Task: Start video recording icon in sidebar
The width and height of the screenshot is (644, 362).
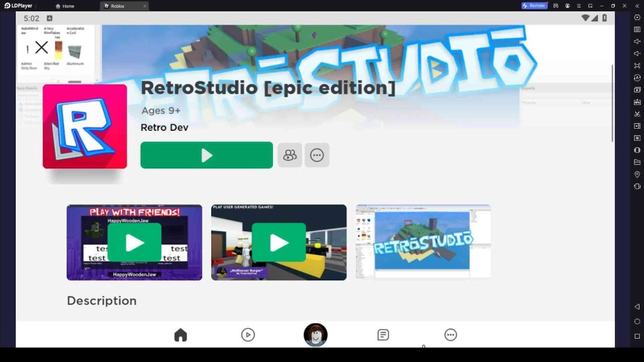Action: click(637, 126)
